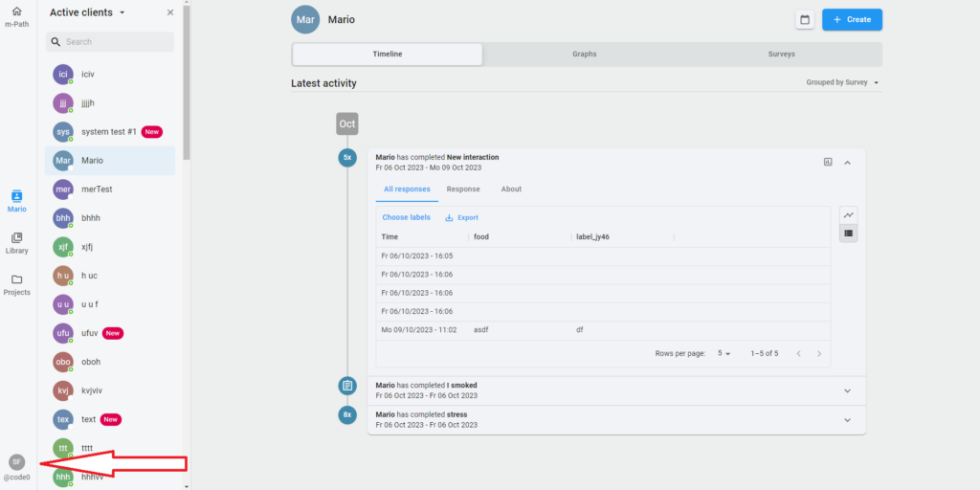Change the Rows per page dropdown
Image resolution: width=980 pixels, height=490 pixels.
coord(724,353)
